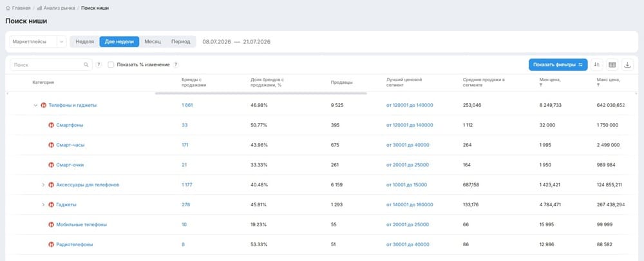This screenshot has height=261, width=644.
Task: Choose the 'Период' tab
Action: pos(181,41)
